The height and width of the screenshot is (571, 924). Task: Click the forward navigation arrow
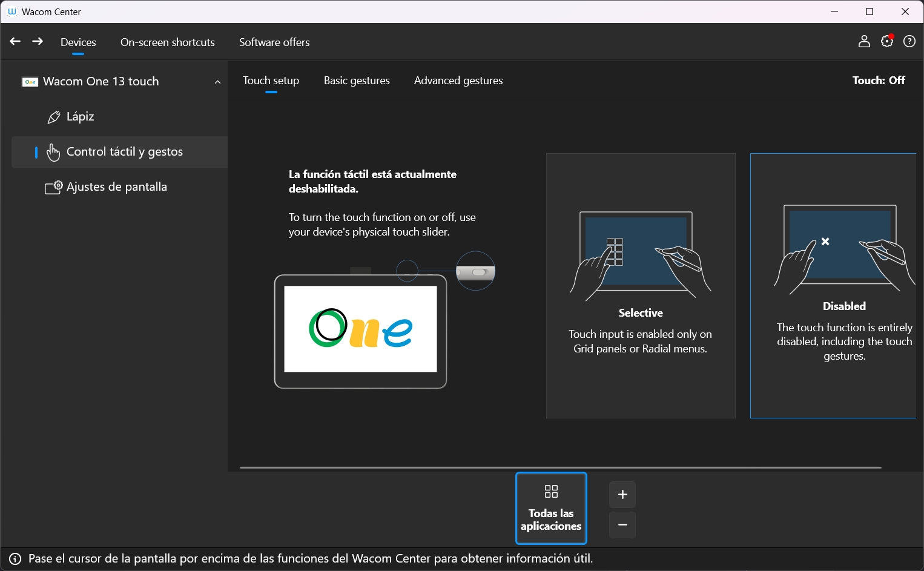[38, 42]
